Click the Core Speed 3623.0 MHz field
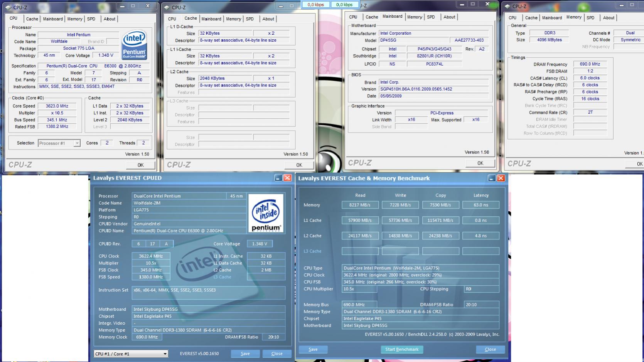Image resolution: width=644 pixels, height=362 pixels. pyautogui.click(x=57, y=106)
